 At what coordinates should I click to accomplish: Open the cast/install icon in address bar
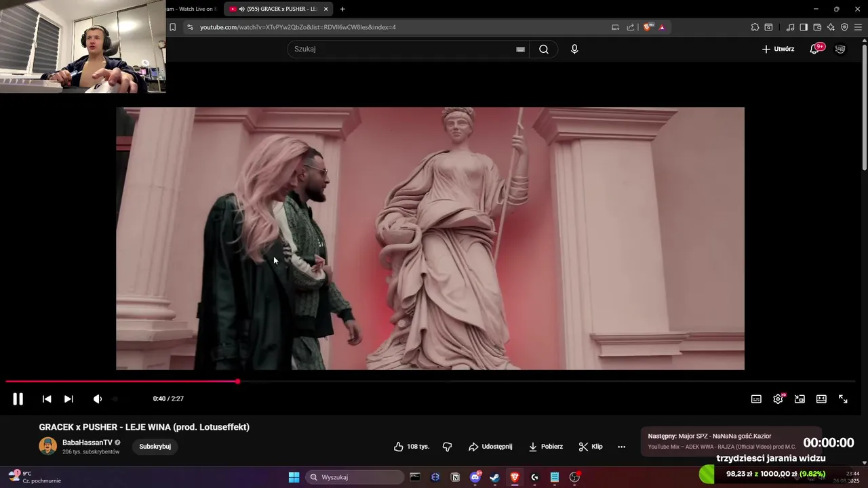(615, 27)
